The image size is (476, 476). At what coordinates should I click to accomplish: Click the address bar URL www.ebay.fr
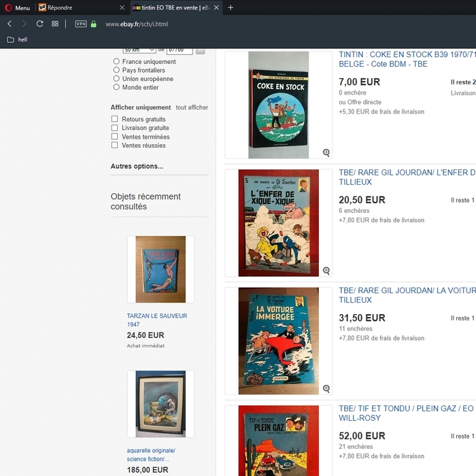[x=137, y=24]
